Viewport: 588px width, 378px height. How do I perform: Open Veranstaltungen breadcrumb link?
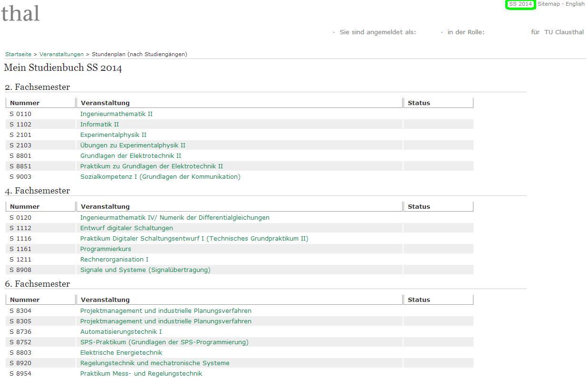61,54
